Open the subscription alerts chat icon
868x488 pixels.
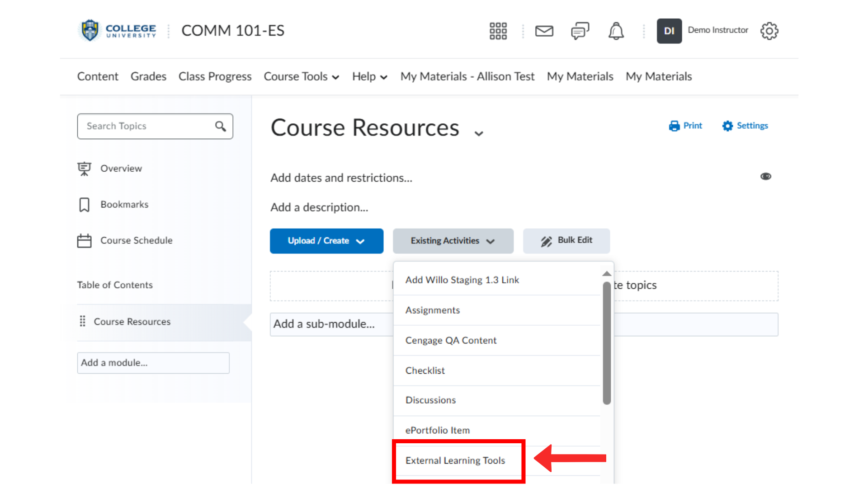click(580, 31)
